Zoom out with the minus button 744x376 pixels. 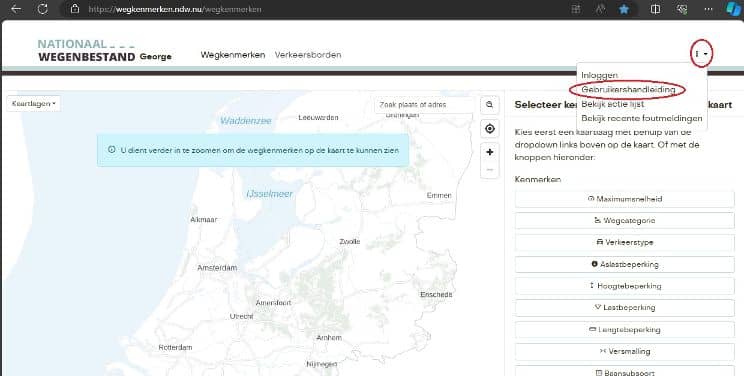489,170
